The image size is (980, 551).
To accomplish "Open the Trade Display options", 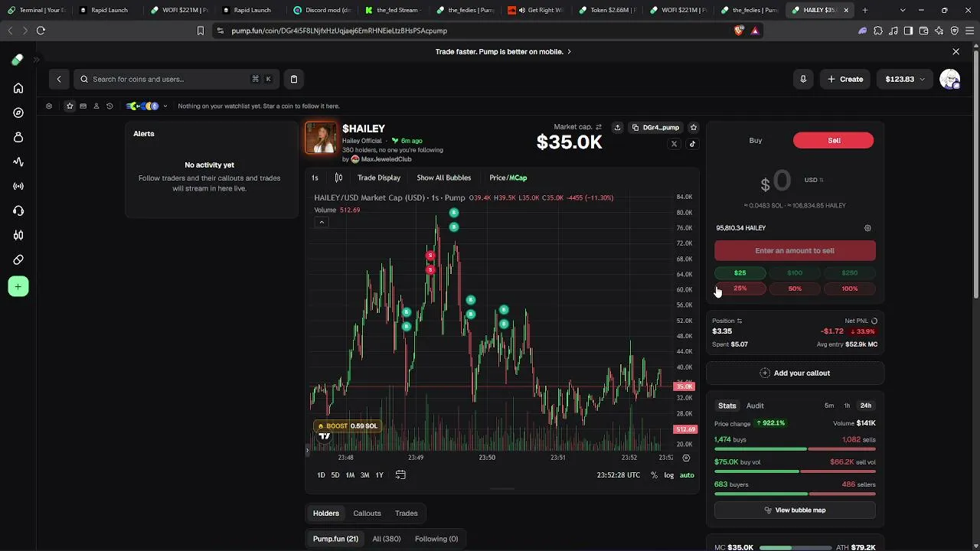I will pos(379,178).
